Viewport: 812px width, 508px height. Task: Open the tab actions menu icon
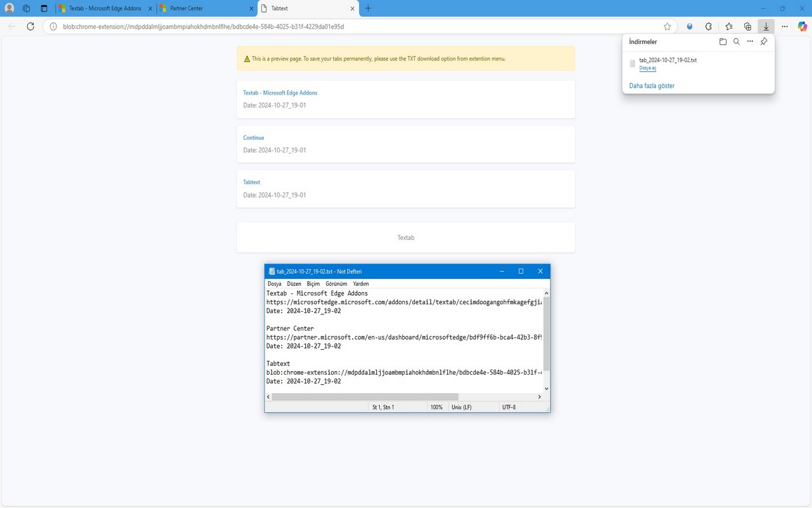click(44, 8)
